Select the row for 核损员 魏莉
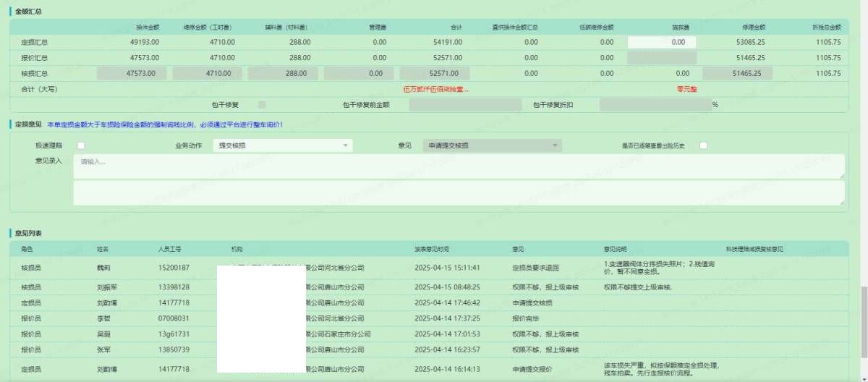This screenshot has height=382, width=868. pyautogui.click(x=289, y=267)
